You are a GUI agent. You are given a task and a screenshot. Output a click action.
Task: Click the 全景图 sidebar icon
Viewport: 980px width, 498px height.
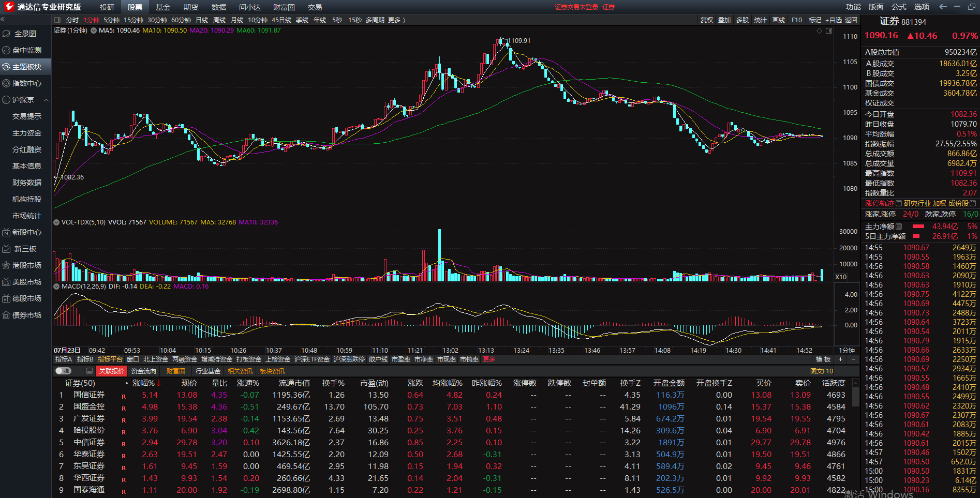[7, 34]
